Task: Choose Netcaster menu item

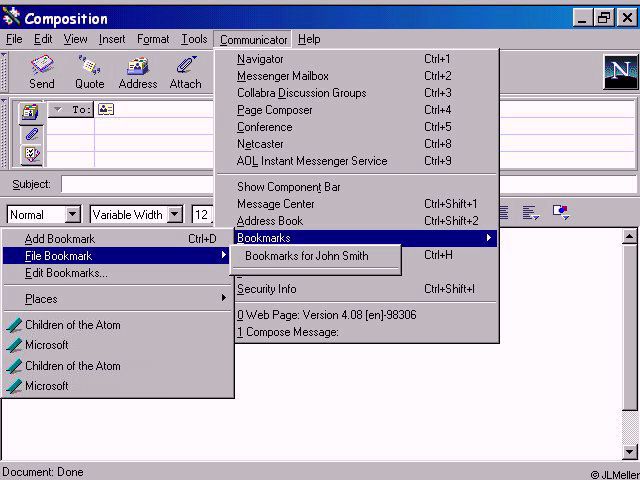Action: point(357,144)
